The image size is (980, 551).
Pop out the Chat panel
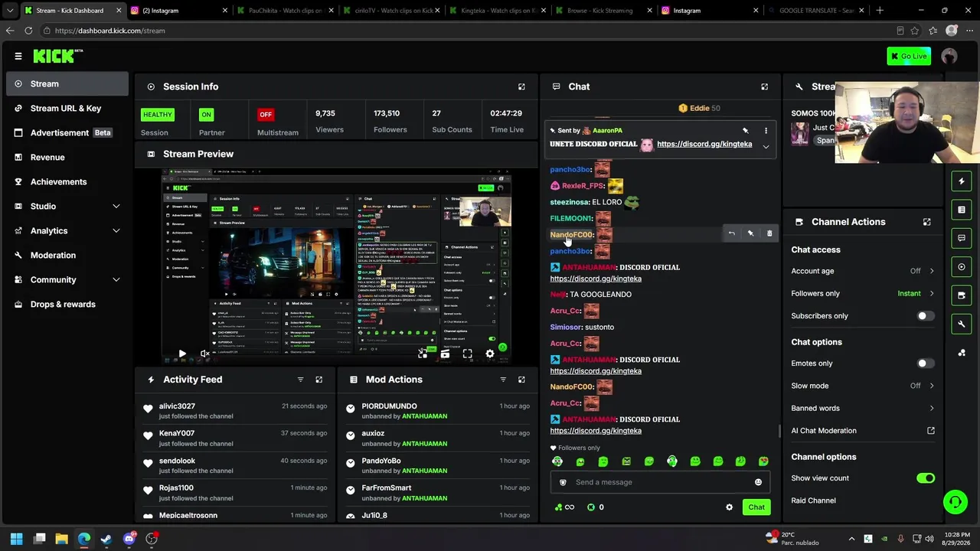click(x=764, y=86)
